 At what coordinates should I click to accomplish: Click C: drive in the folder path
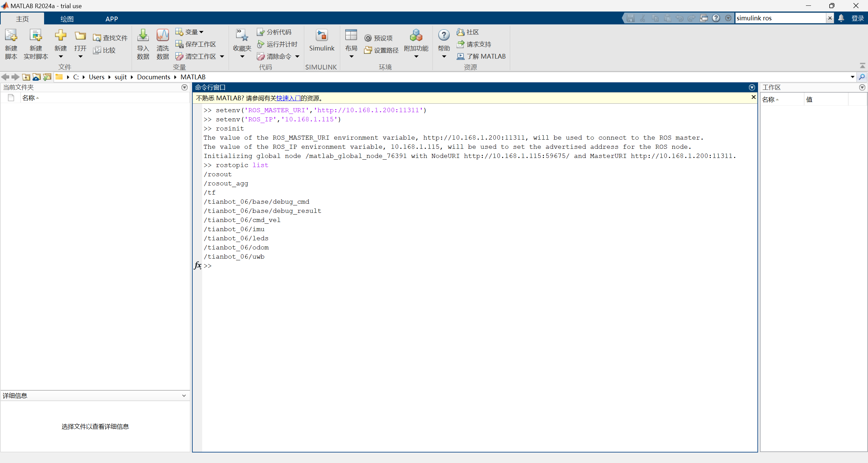[x=76, y=77]
